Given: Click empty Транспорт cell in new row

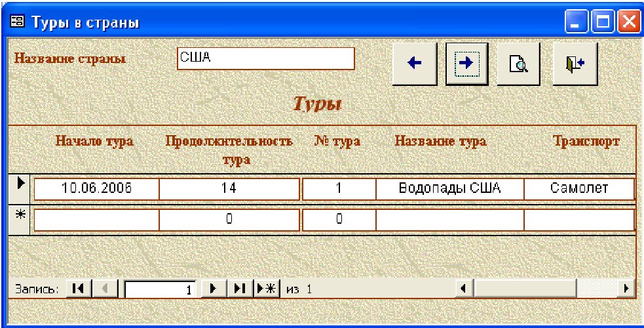Looking at the screenshot, I should click(x=580, y=220).
